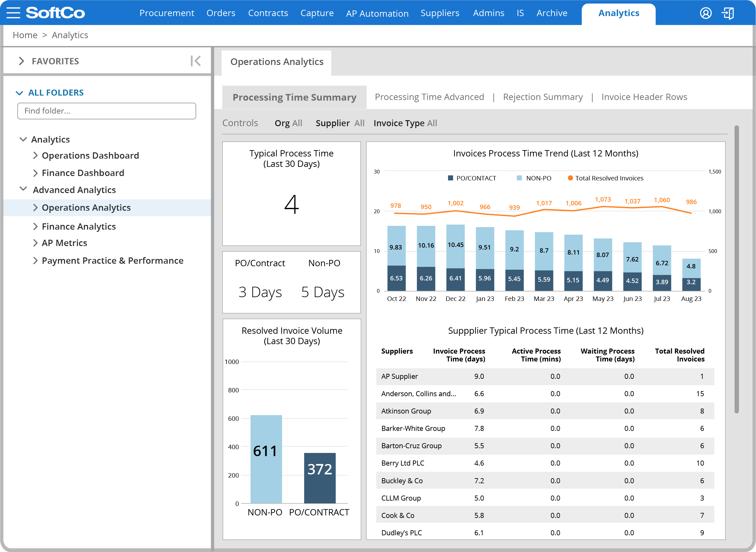Collapse the Advanced Analytics folder chevron
756x552 pixels.
coord(23,189)
